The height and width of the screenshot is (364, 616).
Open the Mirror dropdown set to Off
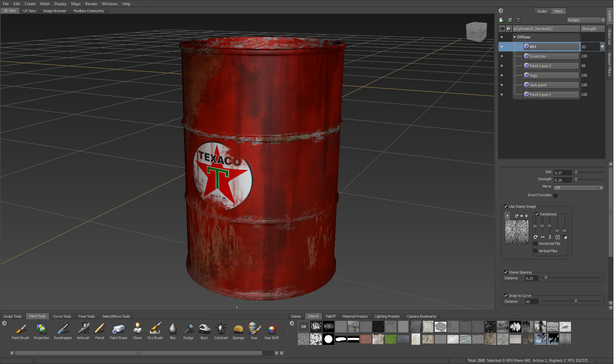[x=578, y=188]
